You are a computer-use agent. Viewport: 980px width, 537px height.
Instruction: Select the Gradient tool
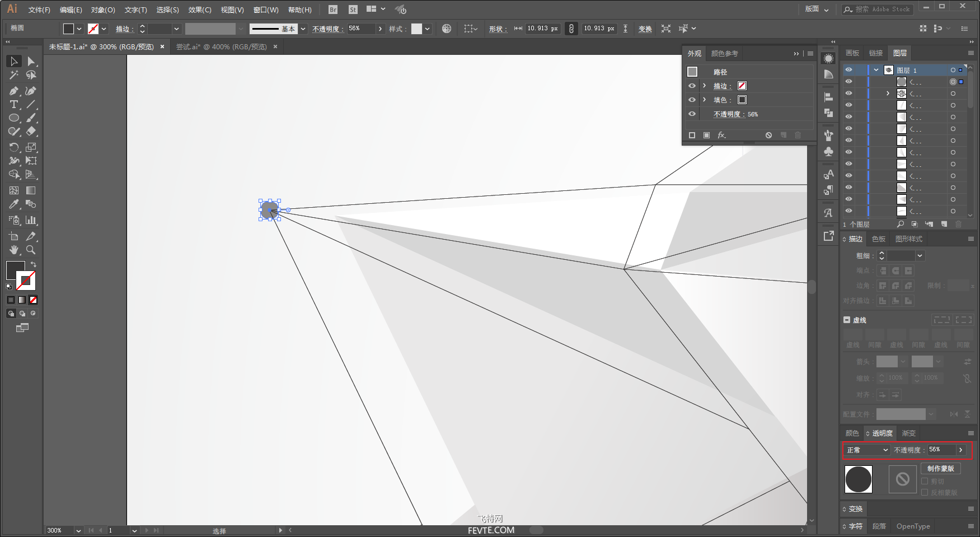point(31,190)
